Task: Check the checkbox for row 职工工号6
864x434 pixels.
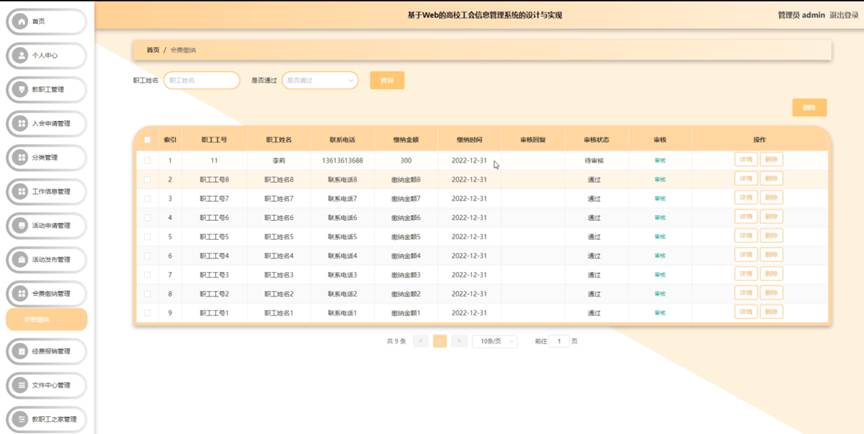Action: point(147,218)
